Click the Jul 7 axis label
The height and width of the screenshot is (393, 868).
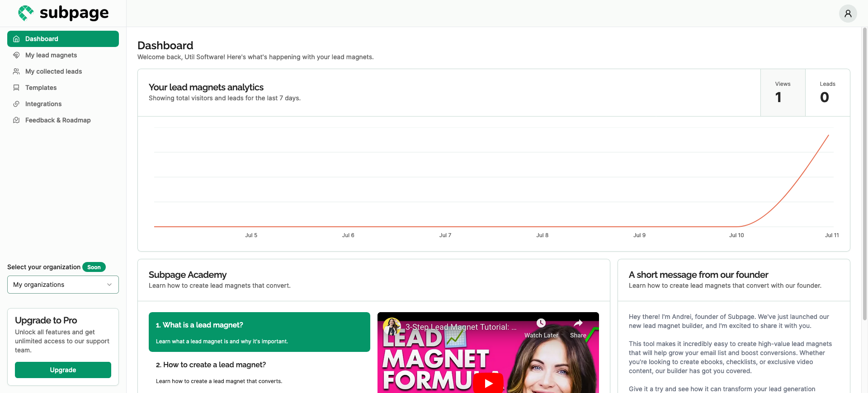[x=445, y=235]
